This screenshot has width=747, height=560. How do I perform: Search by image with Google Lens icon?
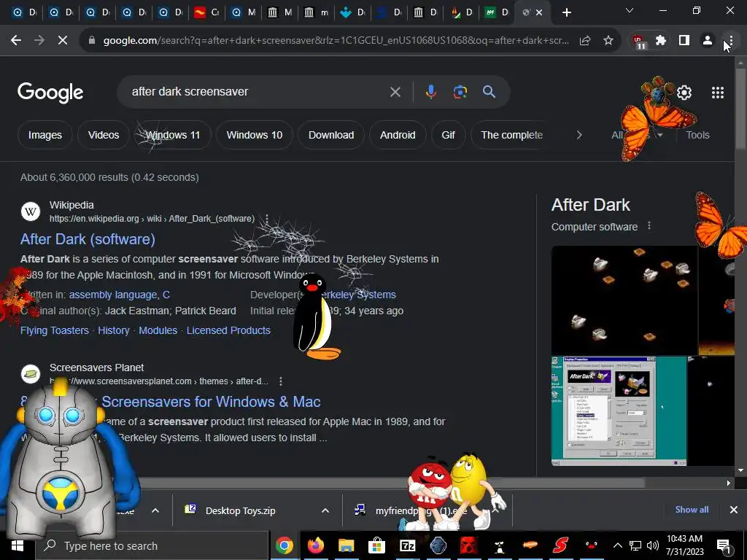pos(460,91)
